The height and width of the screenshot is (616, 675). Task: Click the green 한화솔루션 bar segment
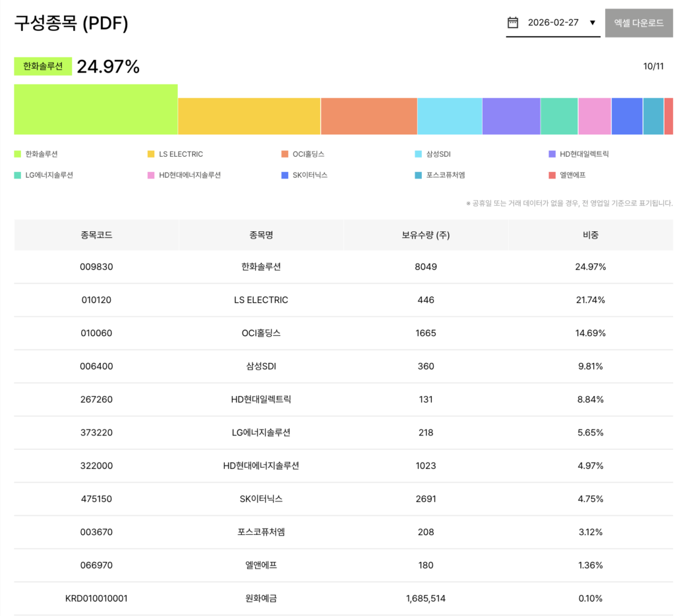(96, 109)
